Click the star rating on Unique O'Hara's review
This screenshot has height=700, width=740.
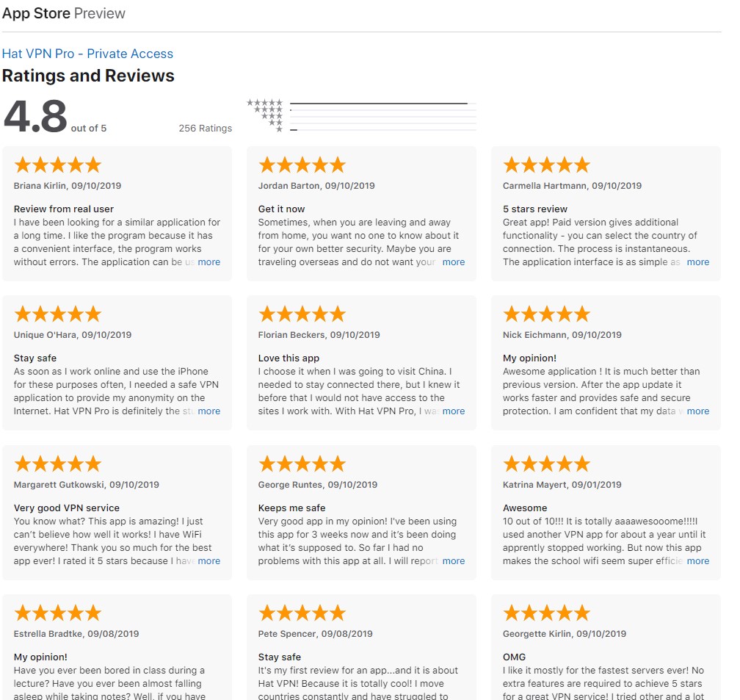(57, 314)
